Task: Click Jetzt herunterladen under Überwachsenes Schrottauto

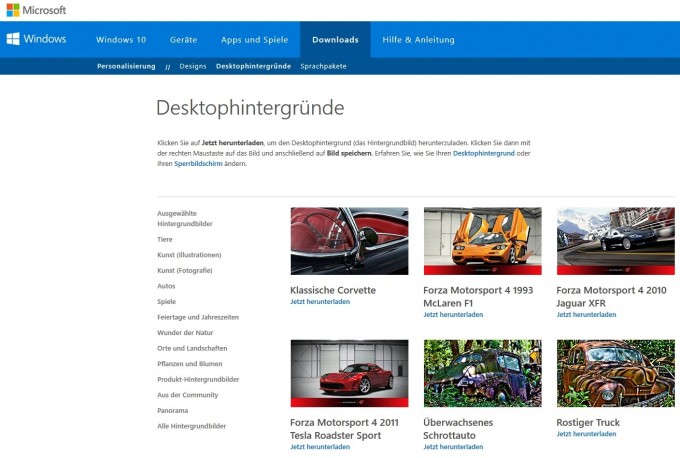Action: 453,447
